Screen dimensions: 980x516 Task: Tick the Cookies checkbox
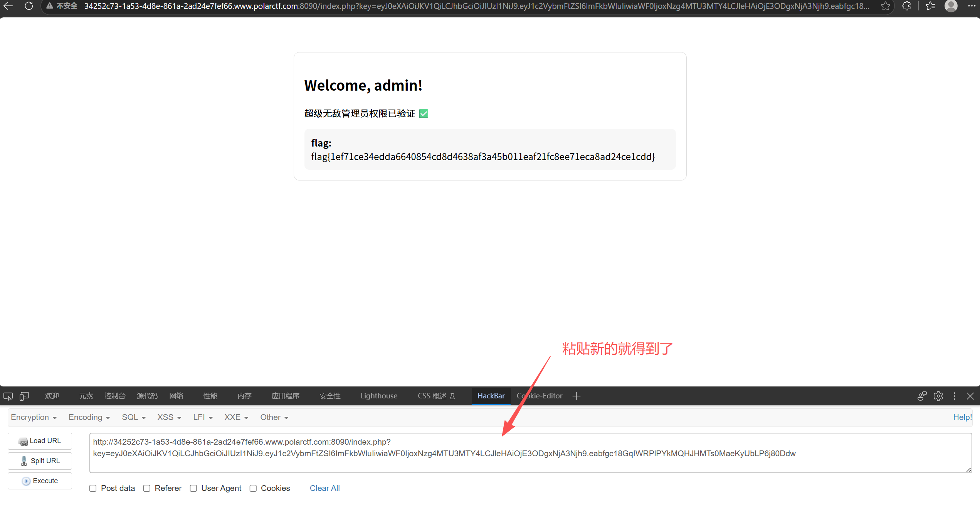point(253,488)
